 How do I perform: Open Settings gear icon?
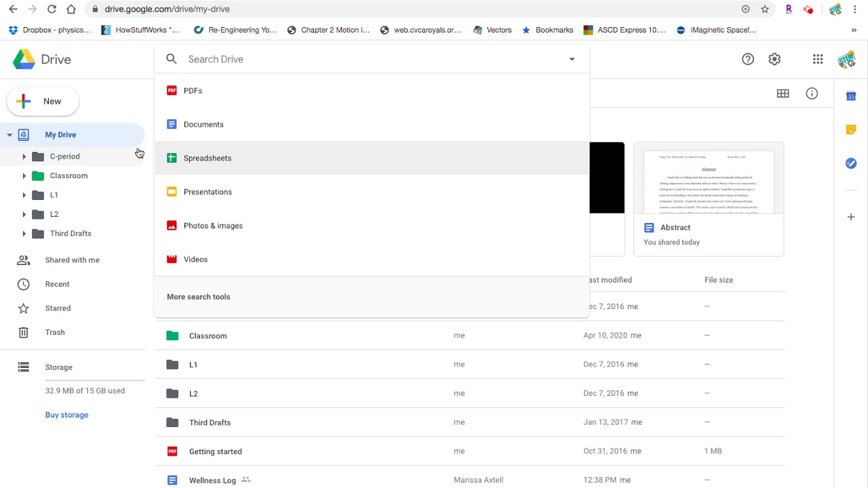pyautogui.click(x=774, y=59)
